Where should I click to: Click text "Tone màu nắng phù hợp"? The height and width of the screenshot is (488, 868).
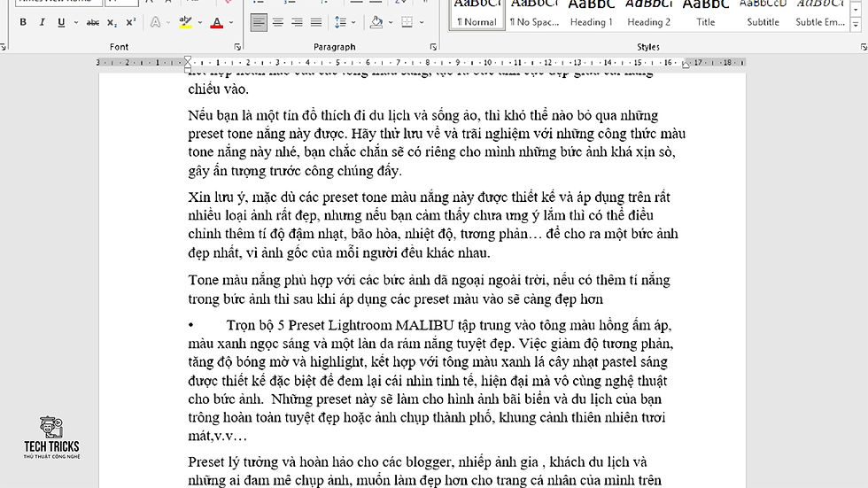262,281
